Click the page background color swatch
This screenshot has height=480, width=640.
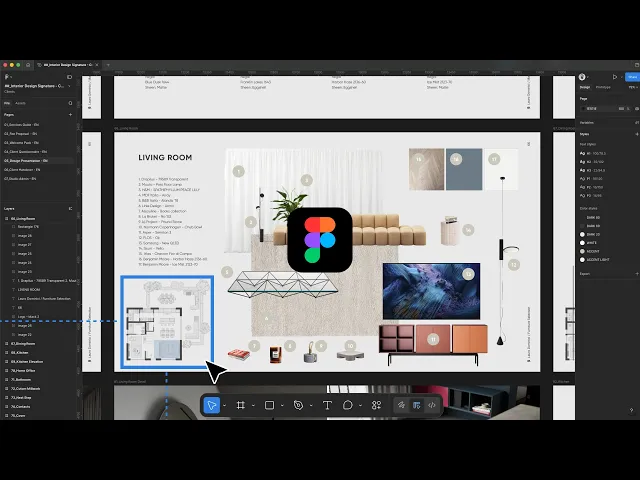tap(583, 109)
